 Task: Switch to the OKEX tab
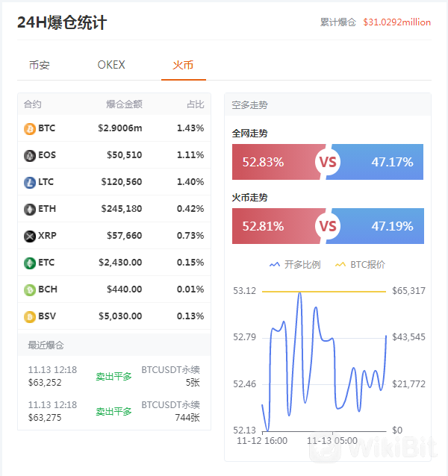(111, 65)
